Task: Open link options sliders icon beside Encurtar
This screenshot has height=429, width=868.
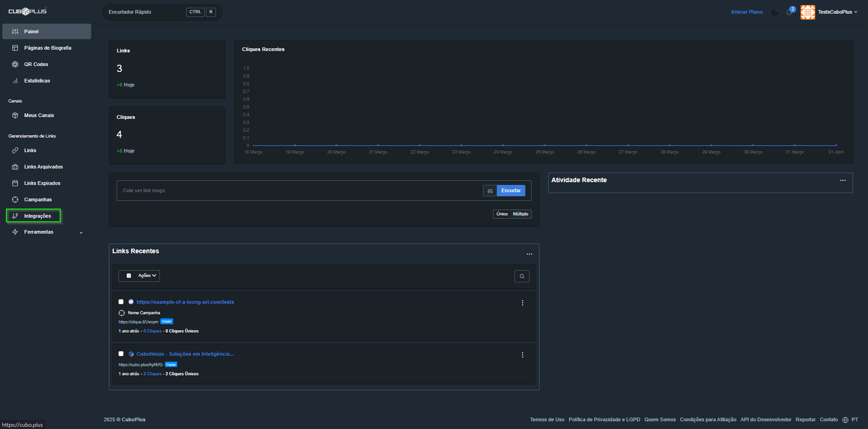Action: [490, 191]
